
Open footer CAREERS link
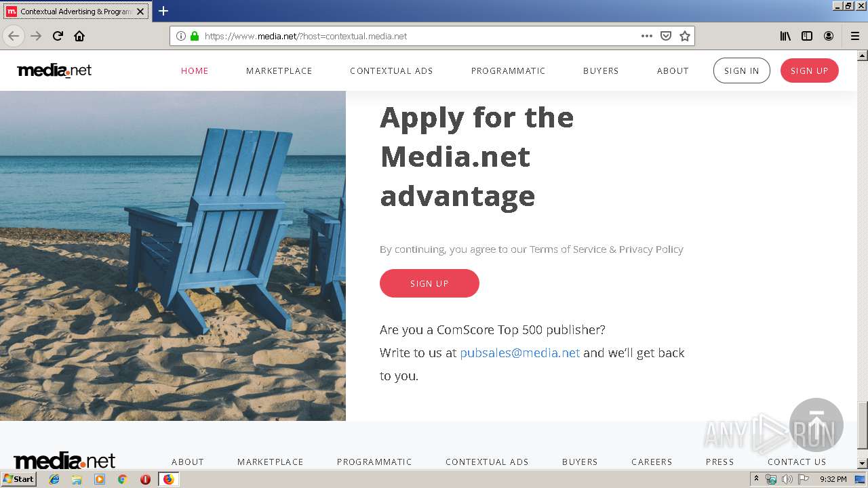coord(652,462)
